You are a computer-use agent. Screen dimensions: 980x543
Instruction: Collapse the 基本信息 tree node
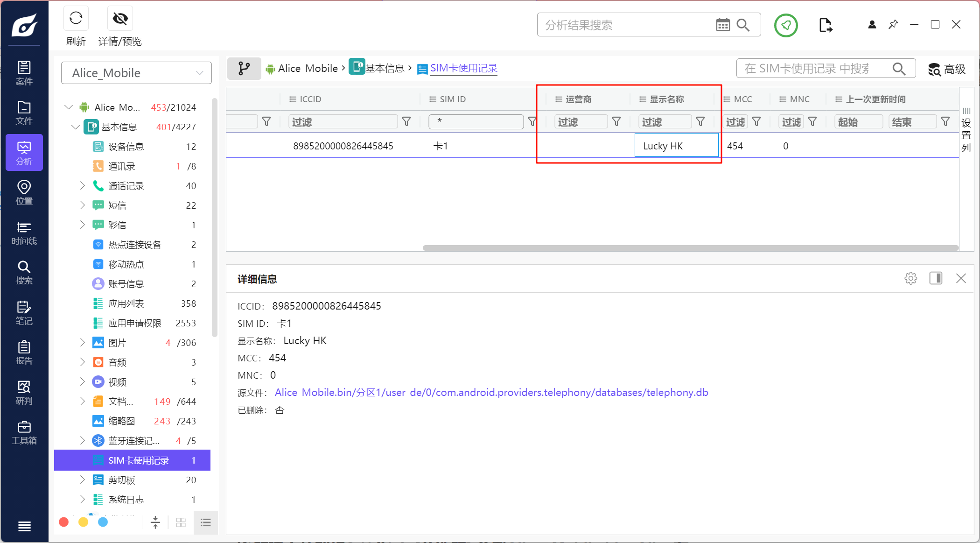point(76,127)
